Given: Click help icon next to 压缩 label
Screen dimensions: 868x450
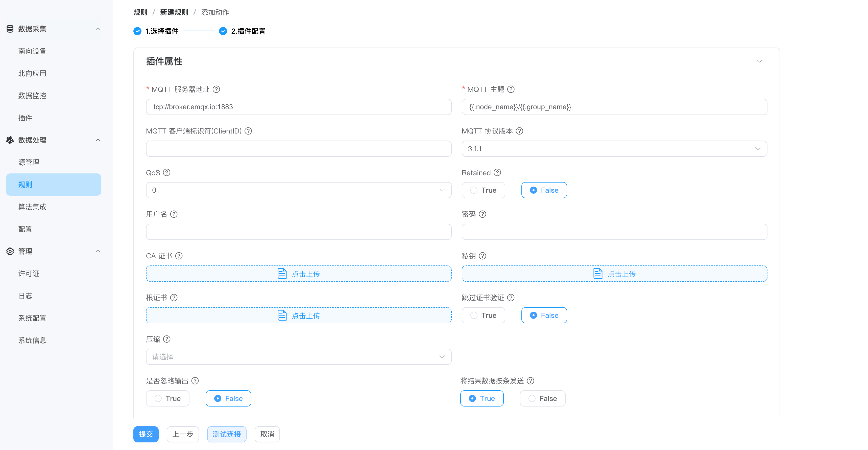Looking at the screenshot, I should pos(167,339).
